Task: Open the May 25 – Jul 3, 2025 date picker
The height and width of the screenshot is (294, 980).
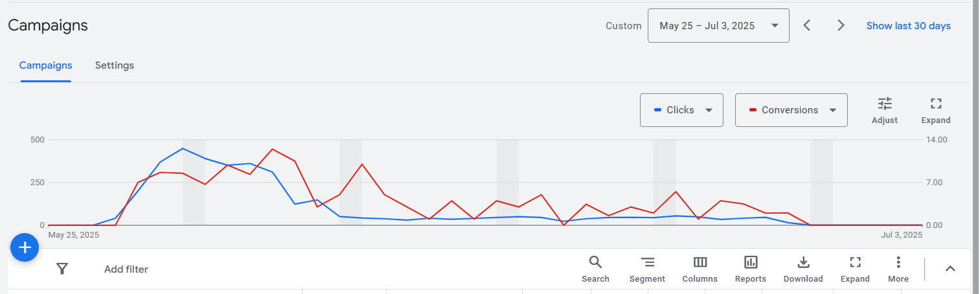Action: (x=718, y=26)
